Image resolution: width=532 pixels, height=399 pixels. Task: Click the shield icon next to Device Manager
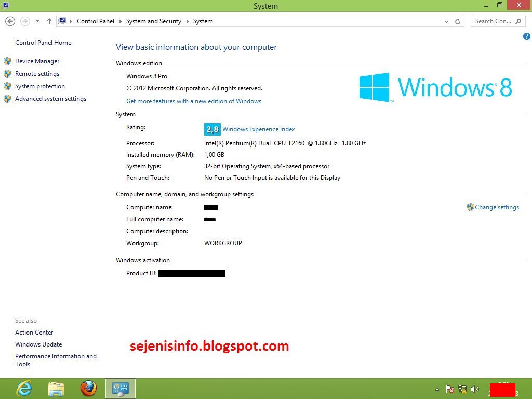(7, 61)
